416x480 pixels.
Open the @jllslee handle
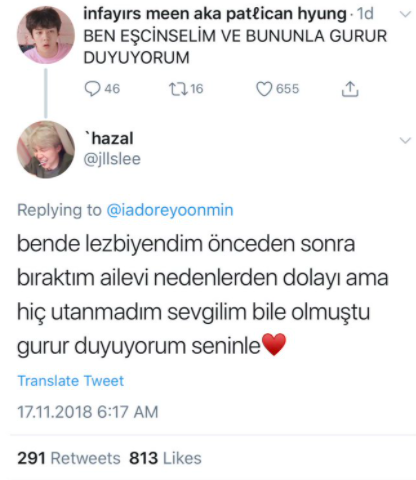click(x=112, y=159)
